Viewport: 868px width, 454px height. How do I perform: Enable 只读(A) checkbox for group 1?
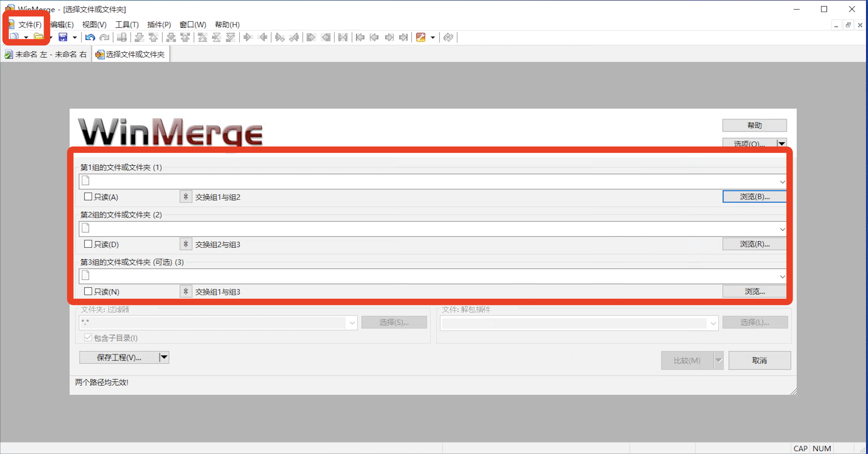coord(88,197)
